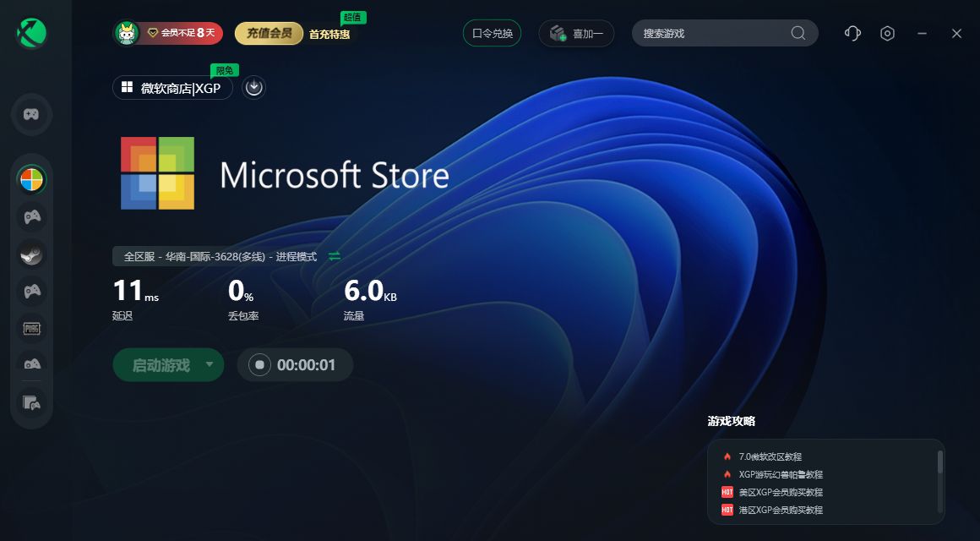Click the HOT badge beside 美区XGP会员购买教程
Image resolution: width=980 pixels, height=541 pixels.
click(727, 492)
